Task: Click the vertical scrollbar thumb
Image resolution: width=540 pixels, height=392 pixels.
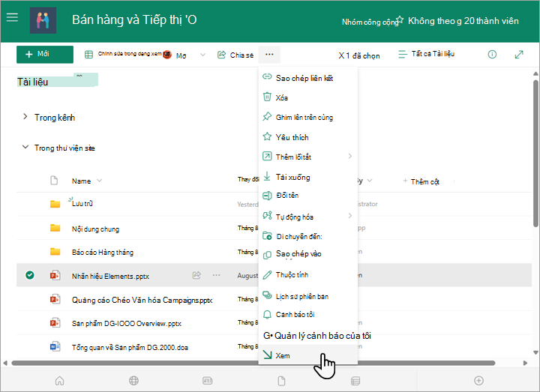Action: pos(535,154)
